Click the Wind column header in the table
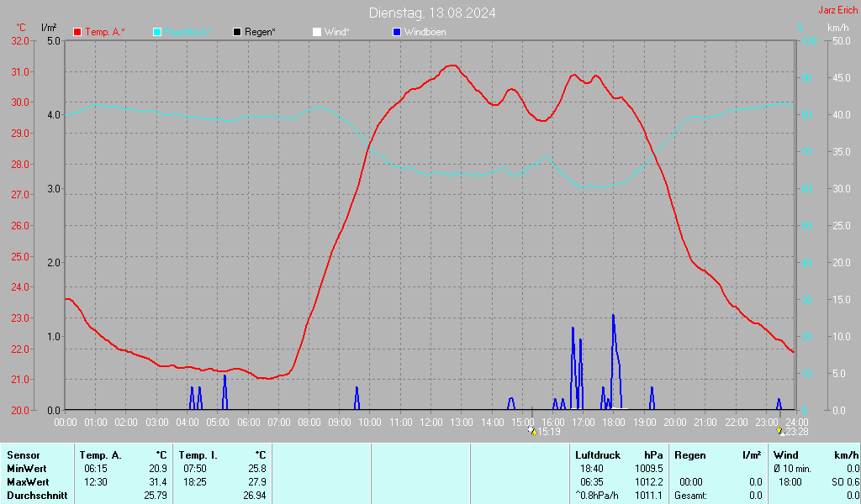This screenshot has height=504, width=861. pyautogui.click(x=786, y=455)
